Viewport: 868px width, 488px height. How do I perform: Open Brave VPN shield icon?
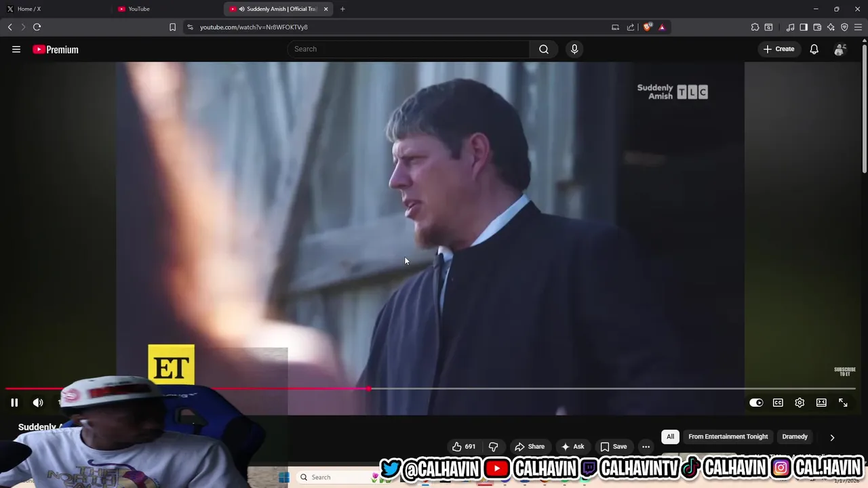click(844, 27)
